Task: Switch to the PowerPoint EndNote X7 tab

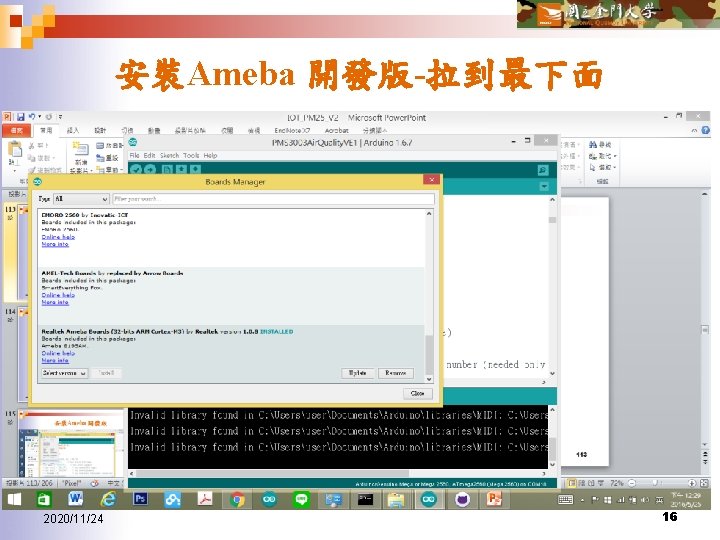Action: click(x=292, y=130)
